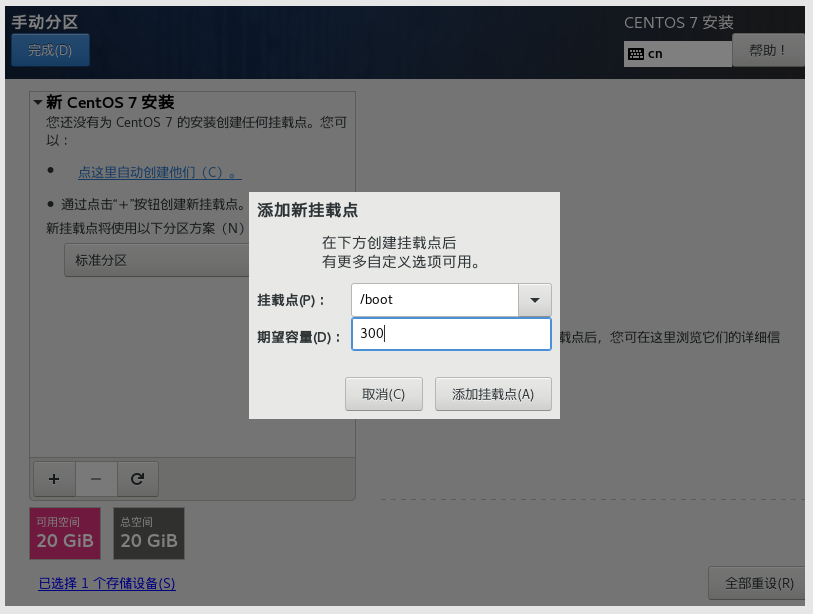Click the 挂载点 field containing /boot

click(435, 300)
